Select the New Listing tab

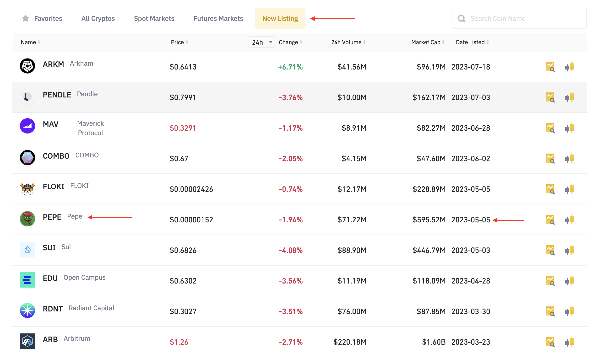[280, 18]
